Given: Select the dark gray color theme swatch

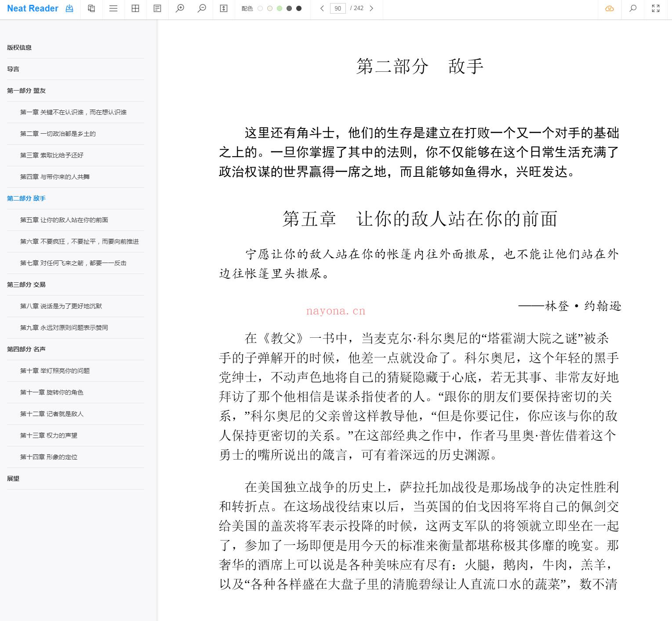Looking at the screenshot, I should click(x=289, y=8).
